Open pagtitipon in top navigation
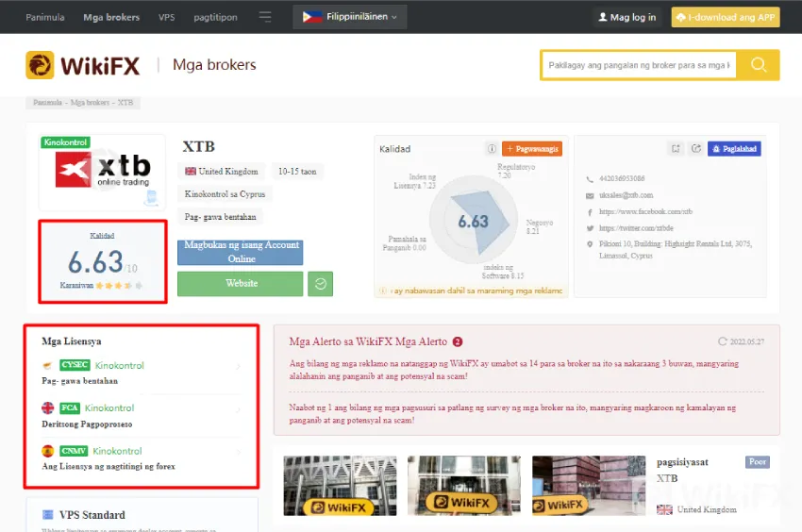This screenshot has height=532, width=802. click(x=215, y=17)
